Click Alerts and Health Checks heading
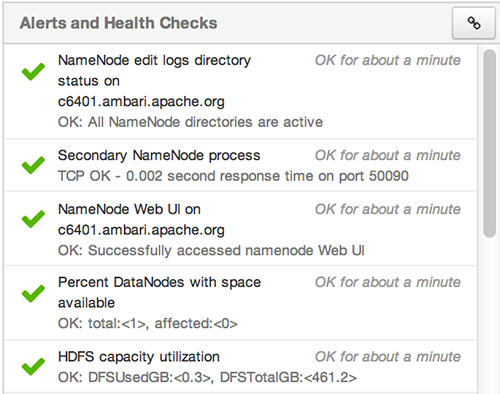 118,23
